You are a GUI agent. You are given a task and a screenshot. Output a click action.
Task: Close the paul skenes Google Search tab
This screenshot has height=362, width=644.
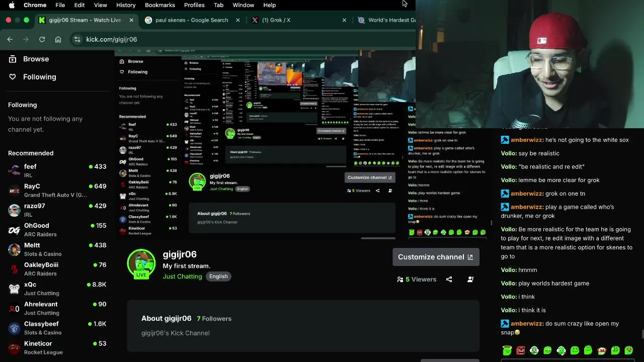[238, 20]
